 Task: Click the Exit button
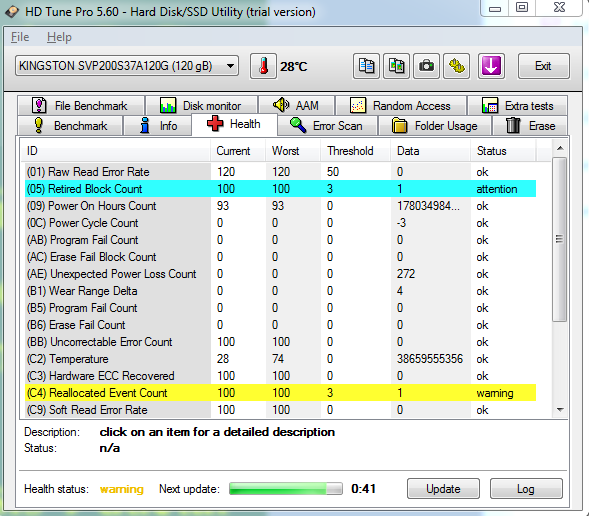point(544,66)
